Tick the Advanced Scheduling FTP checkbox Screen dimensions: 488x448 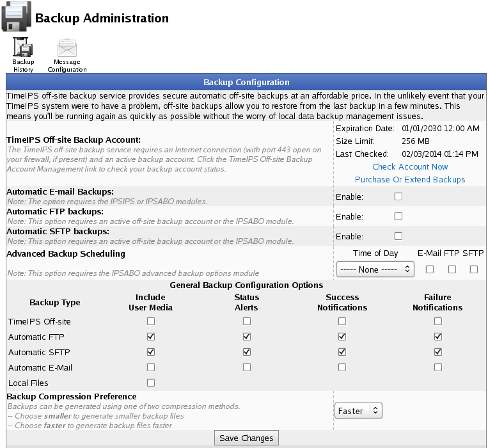pyautogui.click(x=452, y=269)
